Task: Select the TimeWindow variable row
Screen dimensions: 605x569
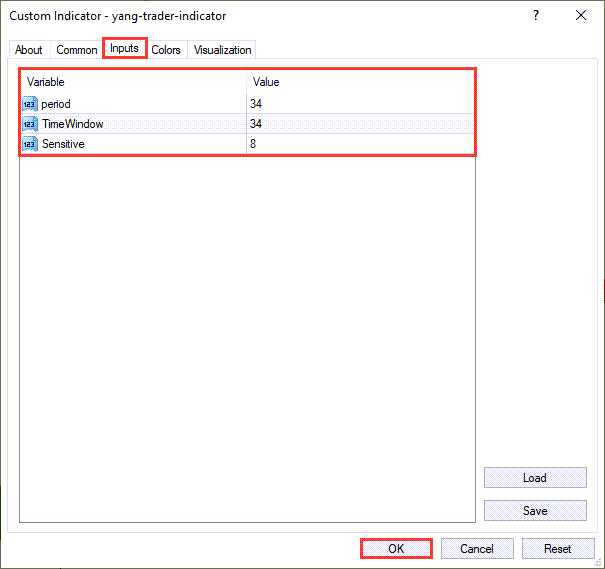Action: pos(72,124)
